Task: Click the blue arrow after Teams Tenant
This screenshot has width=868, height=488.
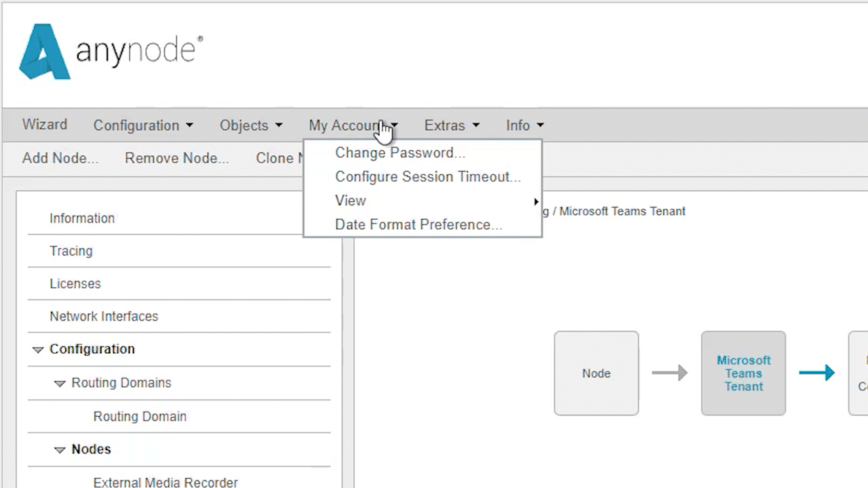Action: (816, 373)
